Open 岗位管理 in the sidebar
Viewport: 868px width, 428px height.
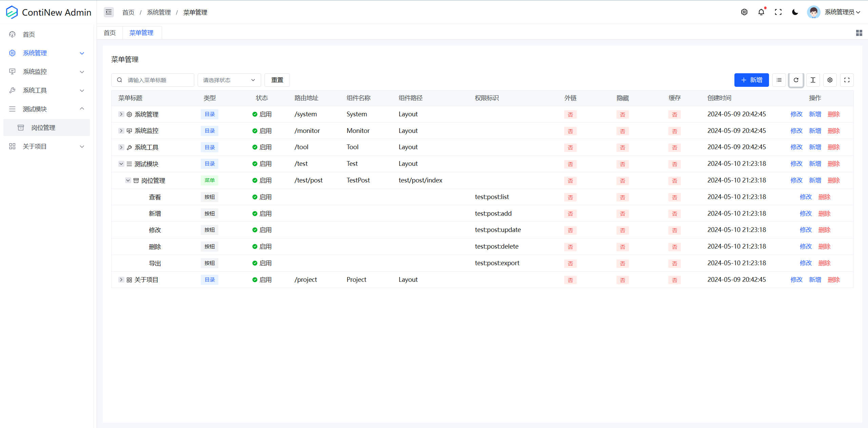tap(47, 128)
